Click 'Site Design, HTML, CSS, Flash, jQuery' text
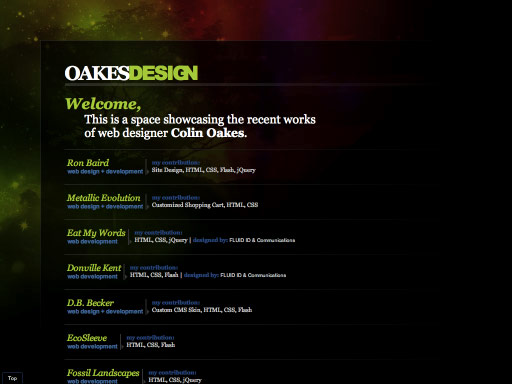Screen dimensions: 512x384 (x=204, y=170)
